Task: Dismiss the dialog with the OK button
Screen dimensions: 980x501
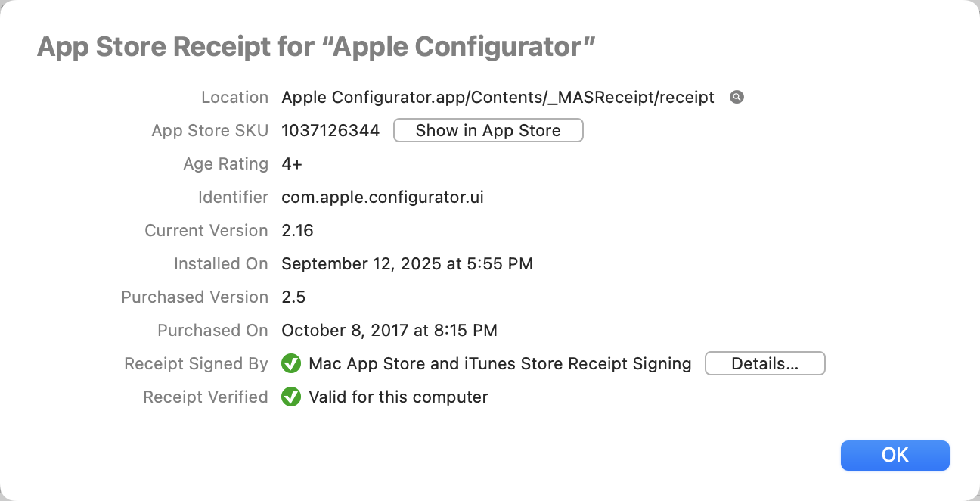Action: (895, 455)
